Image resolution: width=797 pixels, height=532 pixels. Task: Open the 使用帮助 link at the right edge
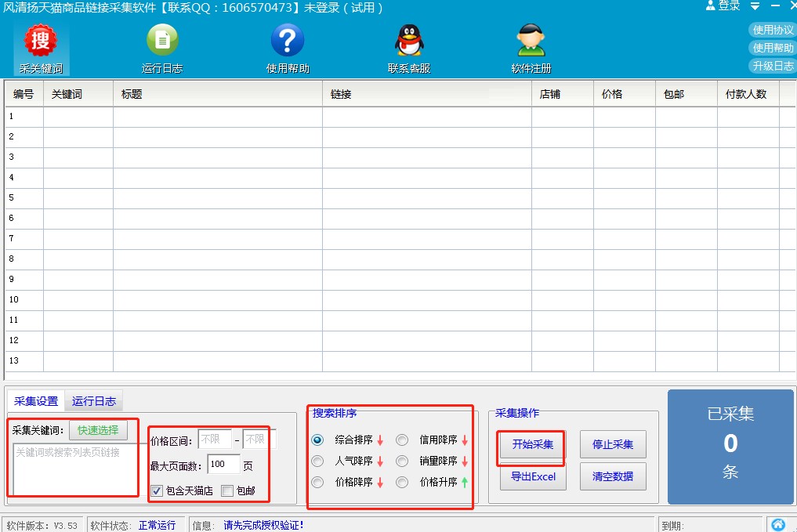coord(773,48)
